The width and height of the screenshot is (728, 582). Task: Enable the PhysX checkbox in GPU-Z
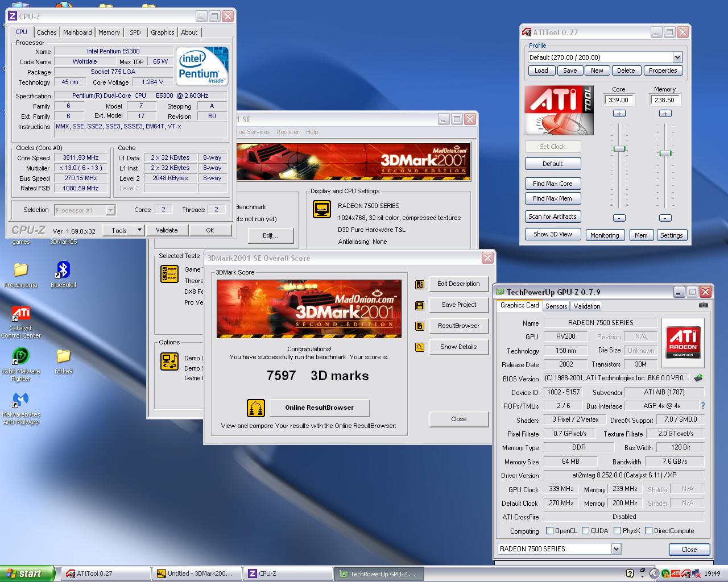(617, 531)
